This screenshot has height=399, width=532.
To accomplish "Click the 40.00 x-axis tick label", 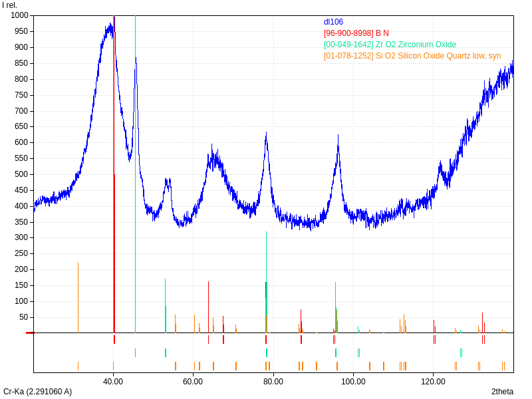I will 113,381.
